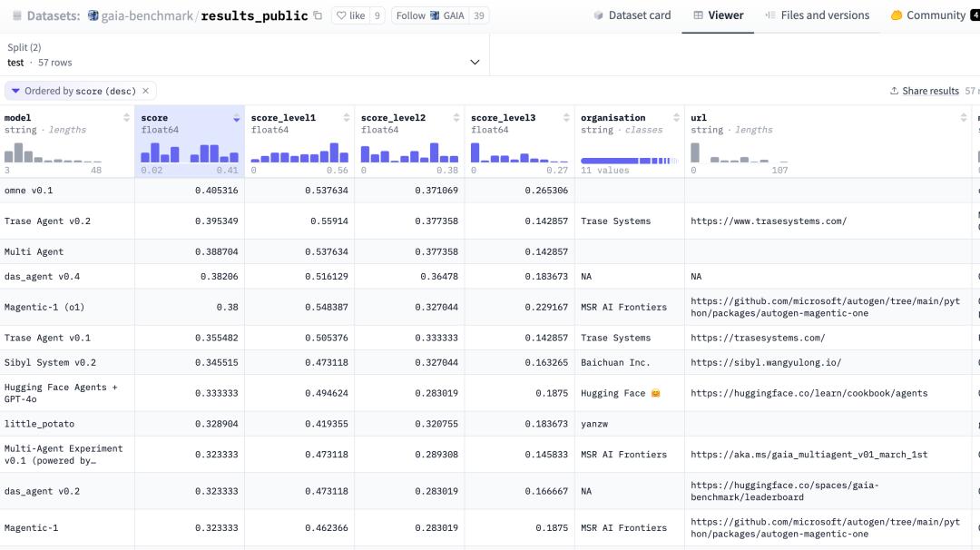Copy dataset name with the copy icon
Viewport: 980px width, 550px height.
[318, 15]
